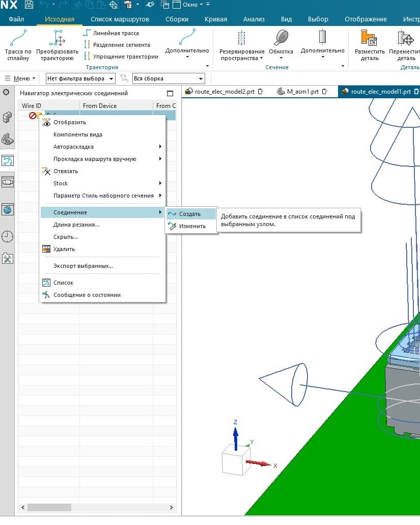Click the touch mode crosshair icon

114,5
